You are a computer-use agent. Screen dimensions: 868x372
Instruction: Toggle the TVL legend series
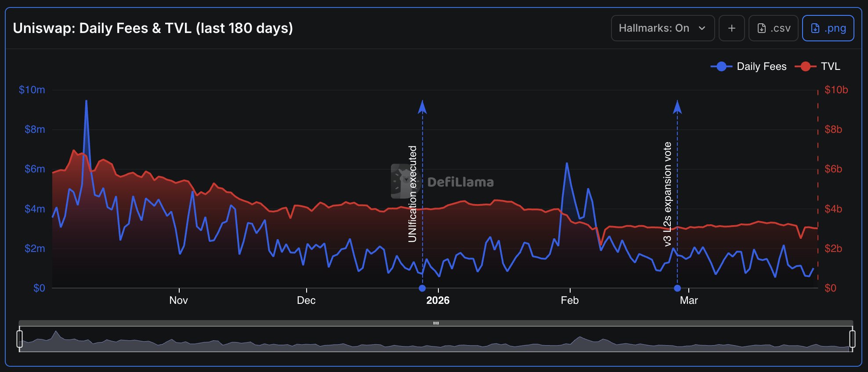817,66
